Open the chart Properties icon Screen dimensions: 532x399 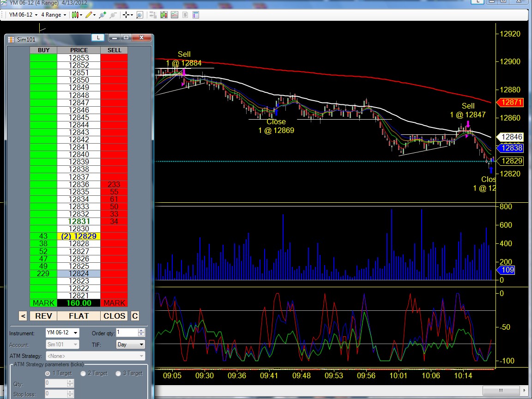pos(196,15)
